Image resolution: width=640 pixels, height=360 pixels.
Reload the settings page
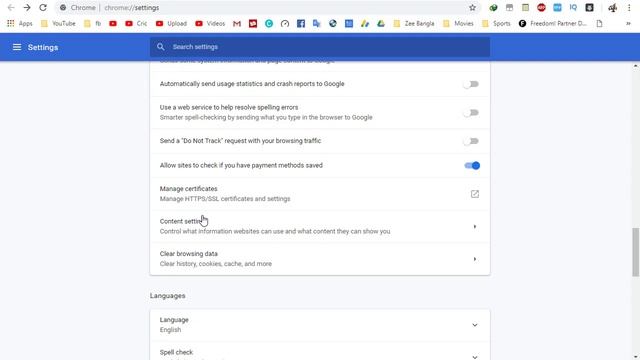coord(43,8)
